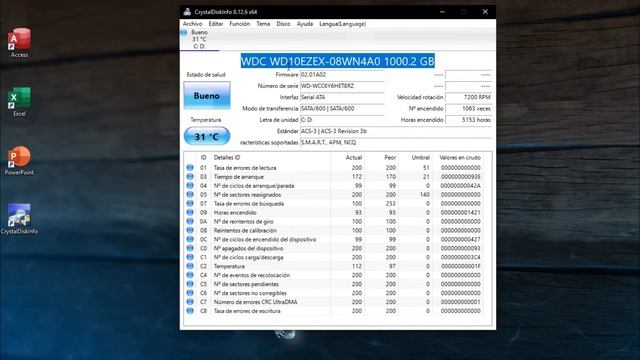Click the Umbral value 140

[x=424, y=195]
